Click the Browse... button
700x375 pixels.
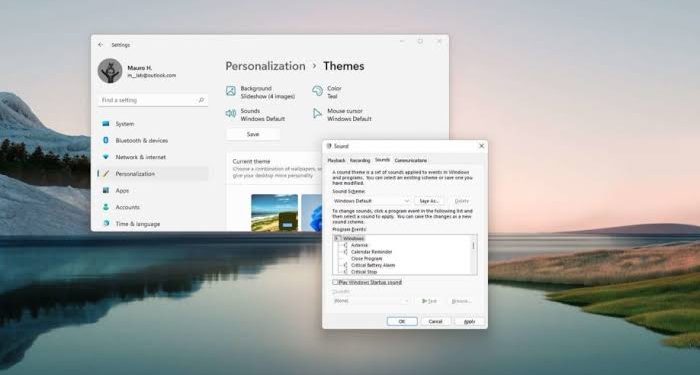(461, 301)
